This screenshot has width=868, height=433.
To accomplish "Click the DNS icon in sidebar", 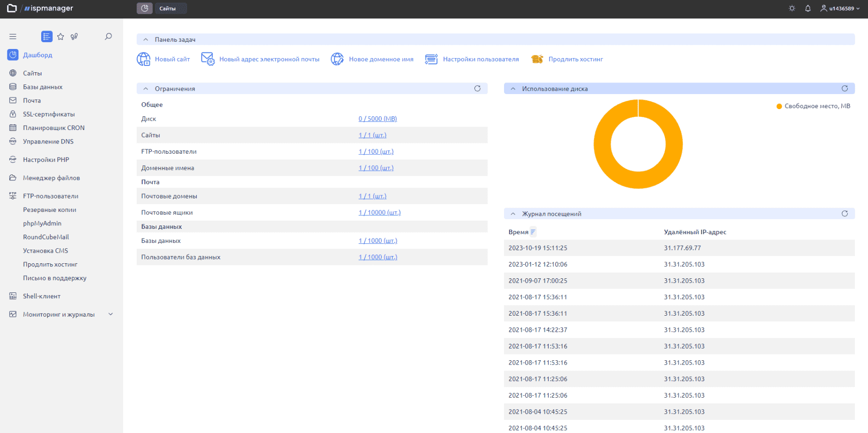I will (x=13, y=142).
